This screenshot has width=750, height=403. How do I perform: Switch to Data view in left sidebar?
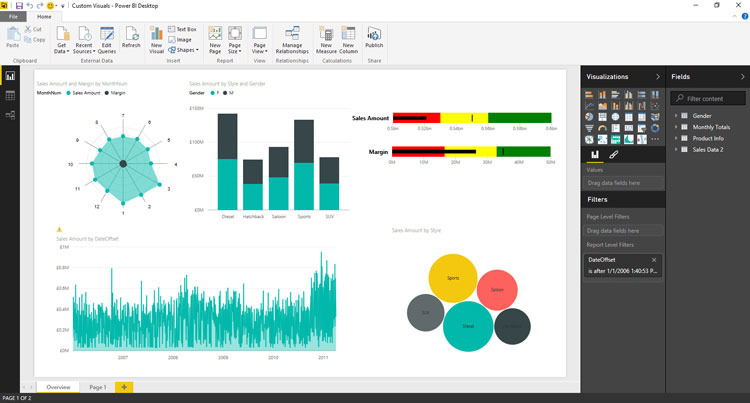(x=10, y=96)
